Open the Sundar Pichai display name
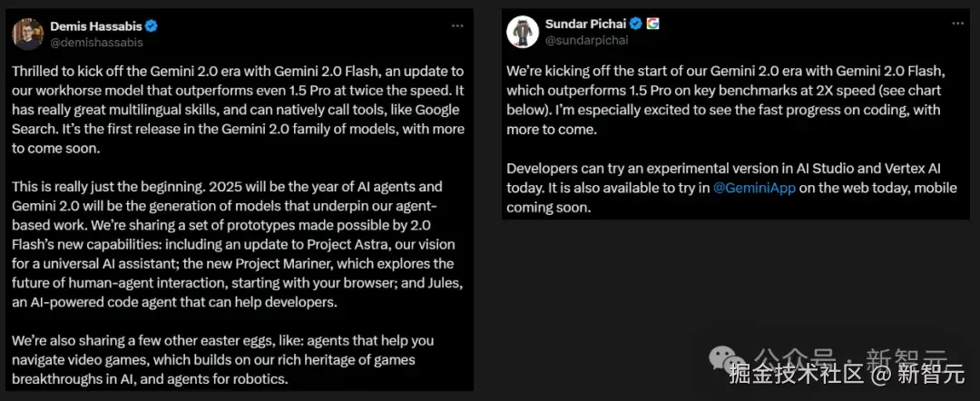Viewport: 980px width, 401px height. (585, 24)
